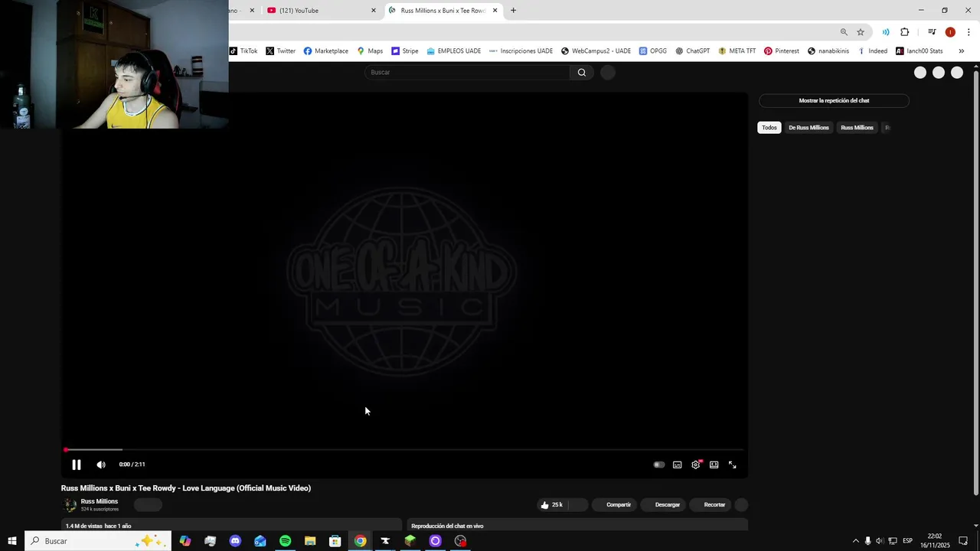Viewport: 980px width, 551px height.
Task: Mute the video with the speaker icon
Action: pyautogui.click(x=101, y=465)
